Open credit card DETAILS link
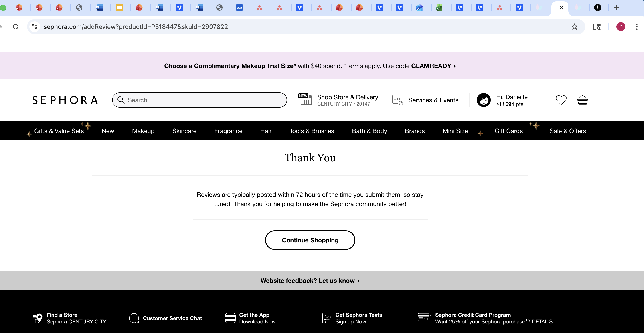The width and height of the screenshot is (644, 333). (x=542, y=321)
